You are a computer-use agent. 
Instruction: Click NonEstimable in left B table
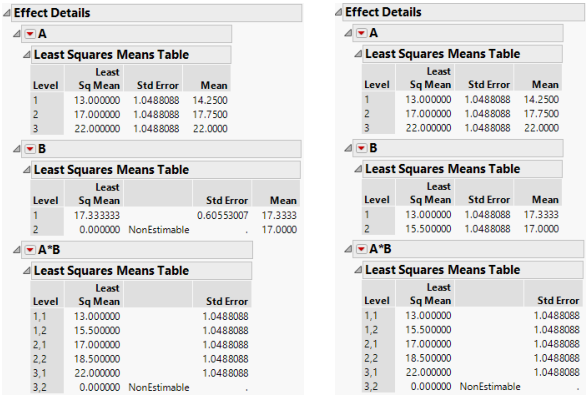click(x=159, y=230)
